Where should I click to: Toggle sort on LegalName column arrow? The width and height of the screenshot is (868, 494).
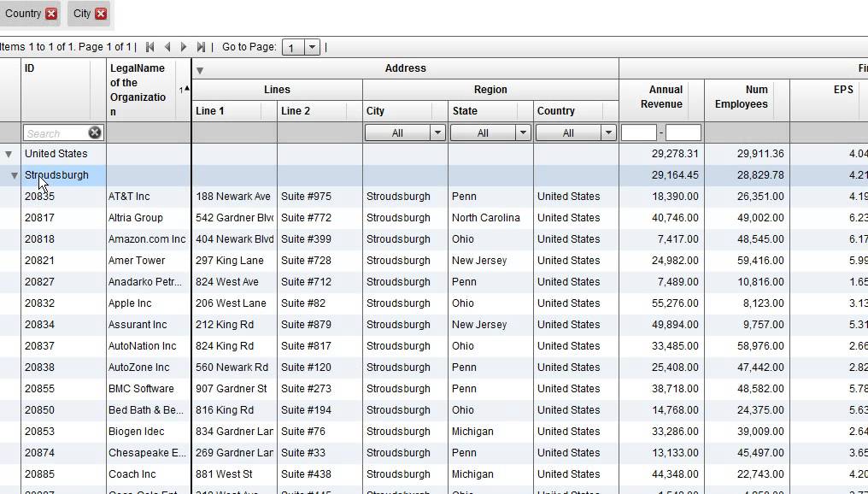click(x=185, y=89)
